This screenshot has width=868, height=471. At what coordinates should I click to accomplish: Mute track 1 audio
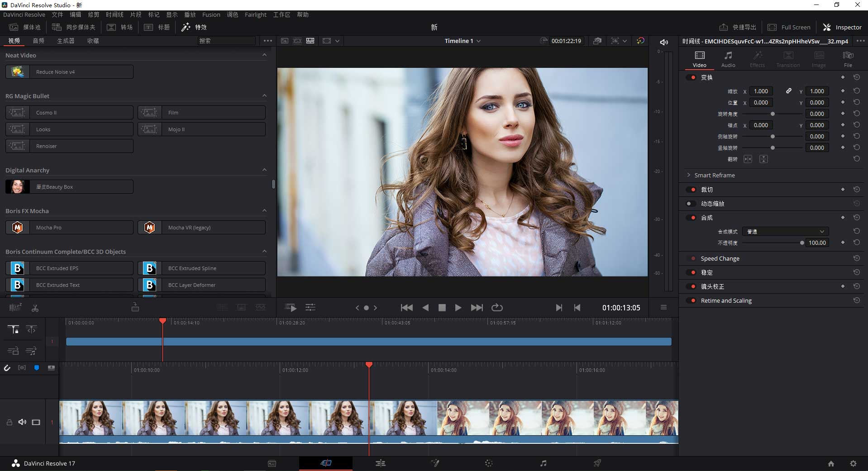tap(22, 422)
